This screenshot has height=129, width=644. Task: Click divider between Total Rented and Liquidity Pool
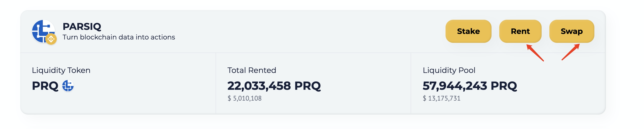411,83
